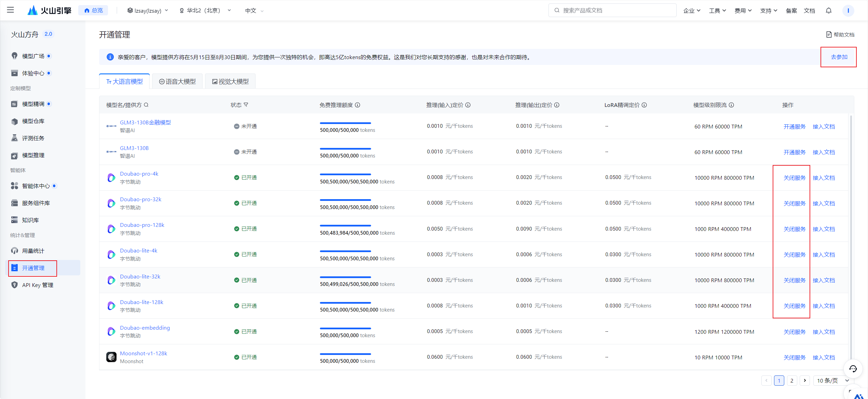Open 接入文档 for Doubao-embedding
This screenshot has height=399, width=868.
824,332
